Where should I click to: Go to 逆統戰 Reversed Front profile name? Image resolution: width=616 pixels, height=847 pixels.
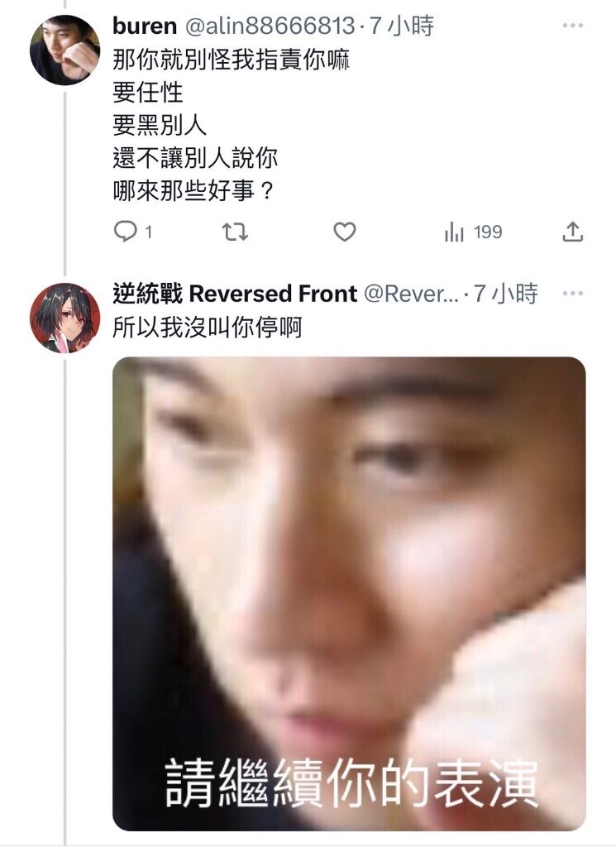coord(235,294)
